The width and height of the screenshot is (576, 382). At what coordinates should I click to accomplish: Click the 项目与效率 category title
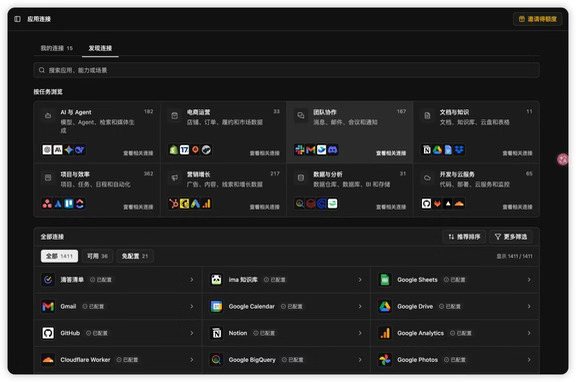click(x=75, y=174)
